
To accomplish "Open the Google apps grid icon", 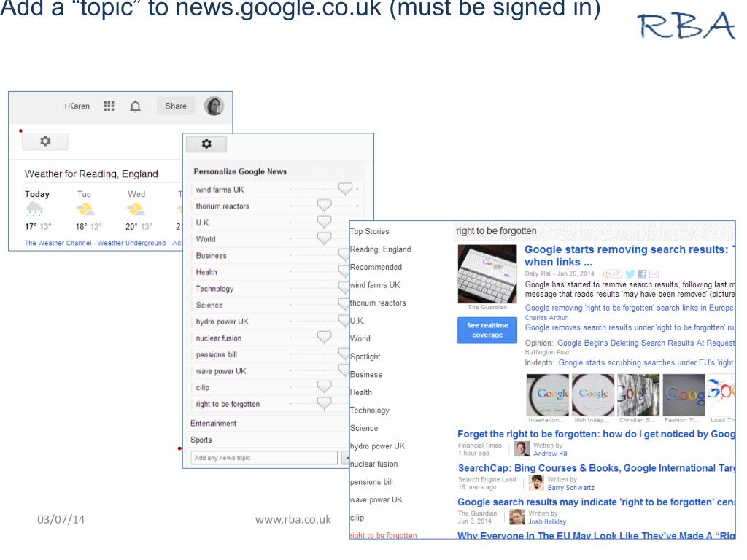I will (109, 106).
